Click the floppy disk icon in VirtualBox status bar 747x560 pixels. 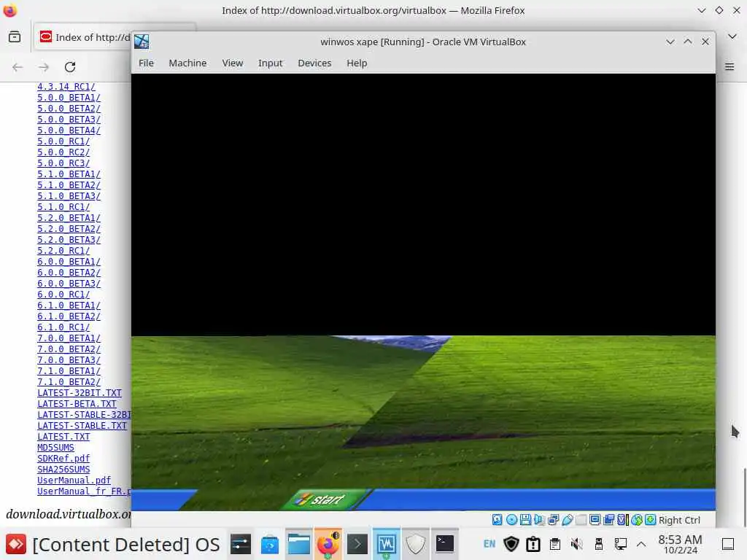[525, 520]
